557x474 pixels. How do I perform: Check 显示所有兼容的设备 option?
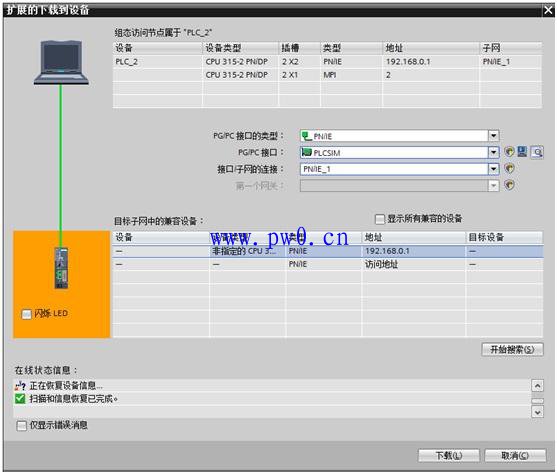click(x=380, y=219)
